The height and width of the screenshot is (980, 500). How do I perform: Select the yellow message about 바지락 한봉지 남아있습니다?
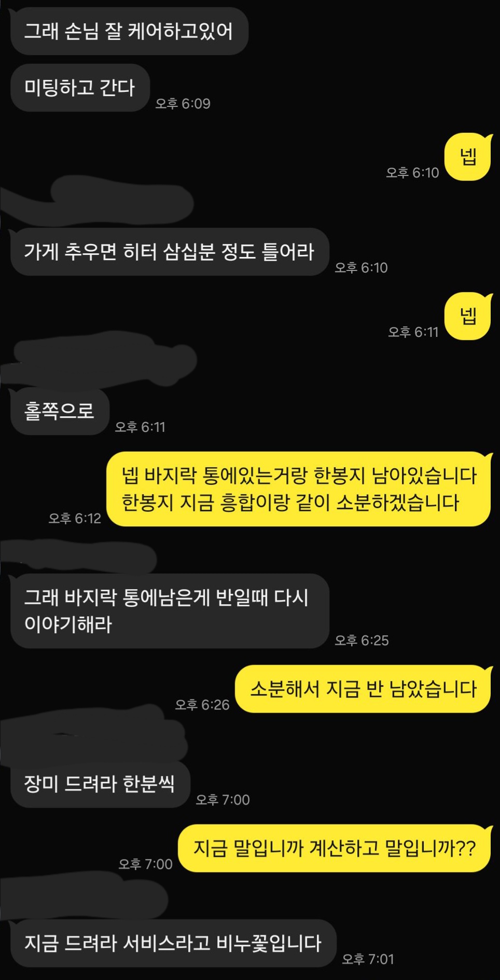[299, 489]
